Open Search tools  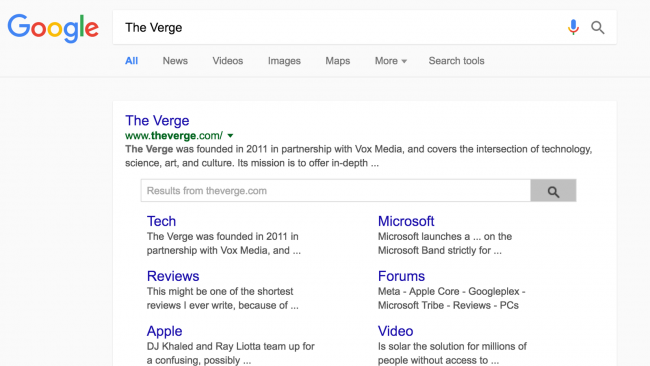pyautogui.click(x=456, y=61)
